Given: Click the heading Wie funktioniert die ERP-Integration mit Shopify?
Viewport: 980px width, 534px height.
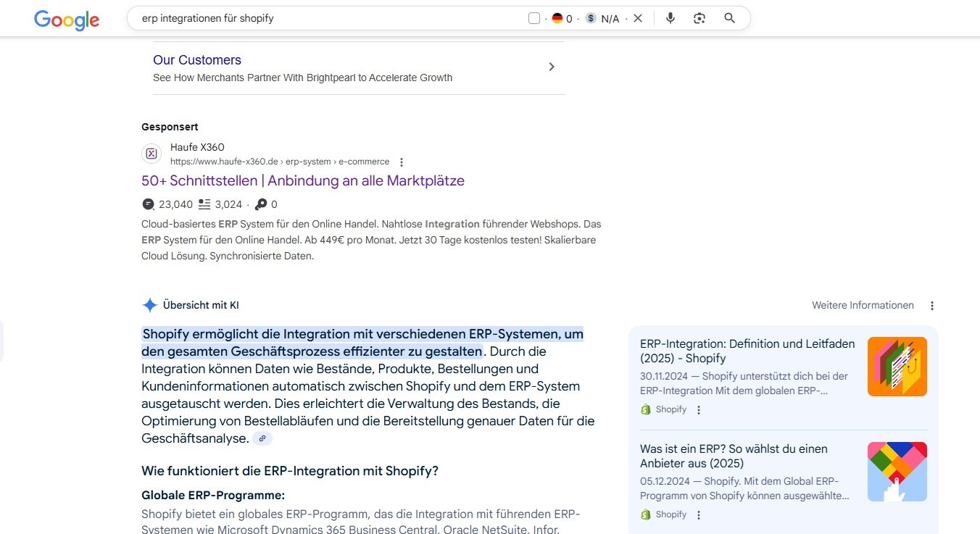Looking at the screenshot, I should [x=290, y=471].
